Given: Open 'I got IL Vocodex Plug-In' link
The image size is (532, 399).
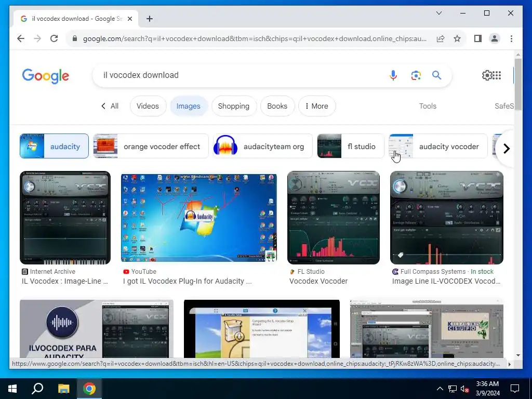Looking at the screenshot, I should click(x=187, y=281).
